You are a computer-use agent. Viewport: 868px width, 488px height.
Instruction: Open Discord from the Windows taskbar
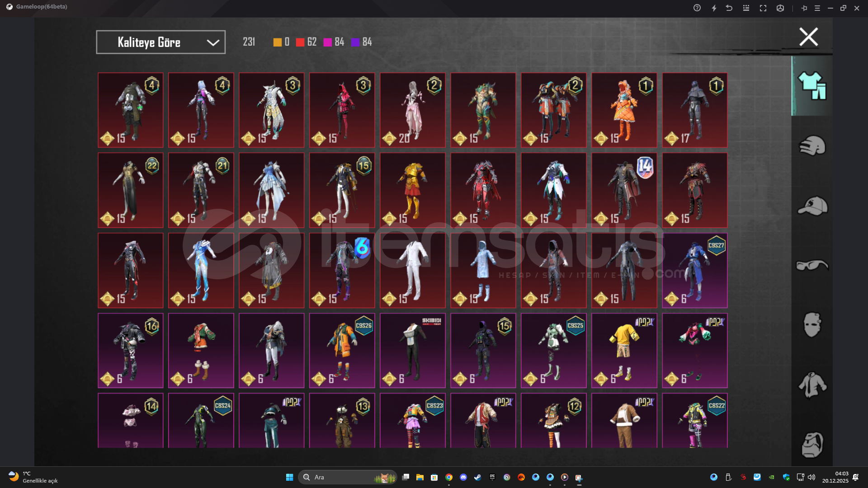[463, 477]
